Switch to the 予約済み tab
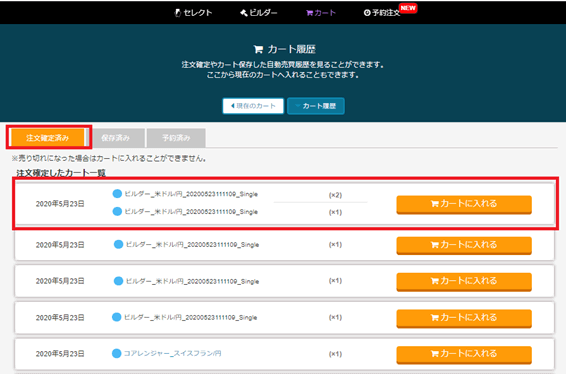Viewport: 566px width, 374px height. (x=176, y=138)
